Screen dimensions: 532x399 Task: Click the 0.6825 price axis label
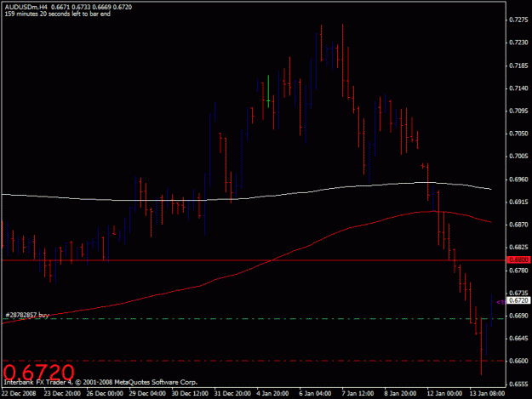point(518,248)
